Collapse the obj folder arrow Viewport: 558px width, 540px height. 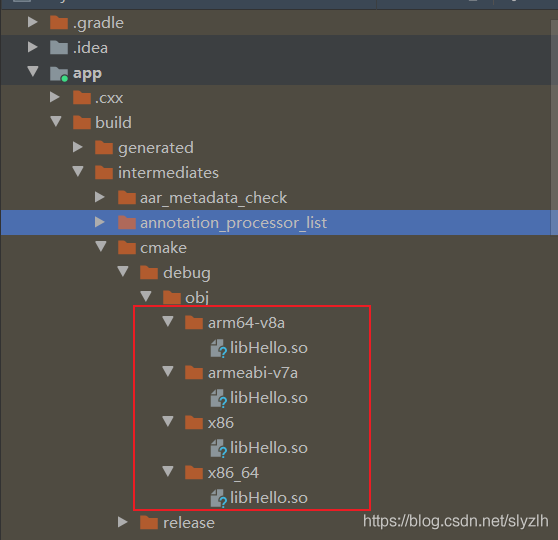(x=146, y=297)
